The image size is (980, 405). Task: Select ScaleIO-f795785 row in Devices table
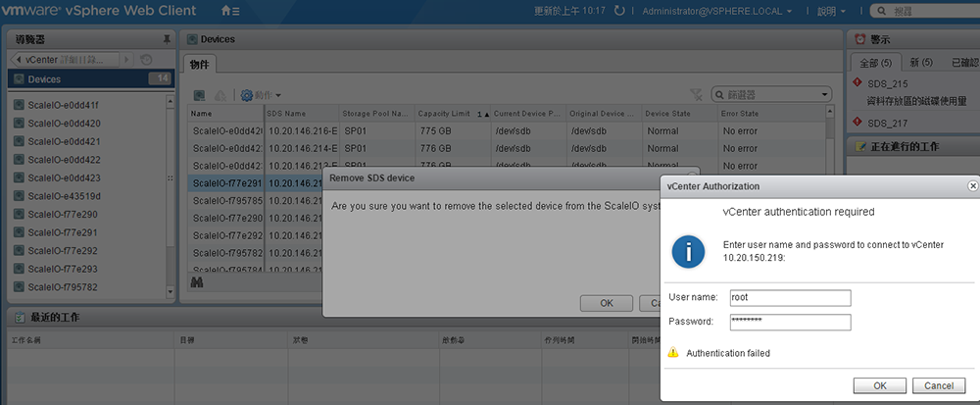255,201
